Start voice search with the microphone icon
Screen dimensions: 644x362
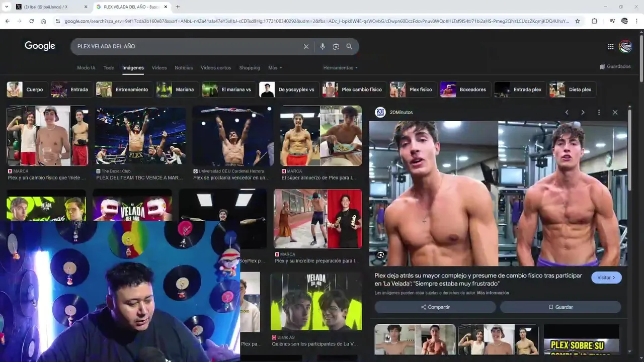click(323, 46)
